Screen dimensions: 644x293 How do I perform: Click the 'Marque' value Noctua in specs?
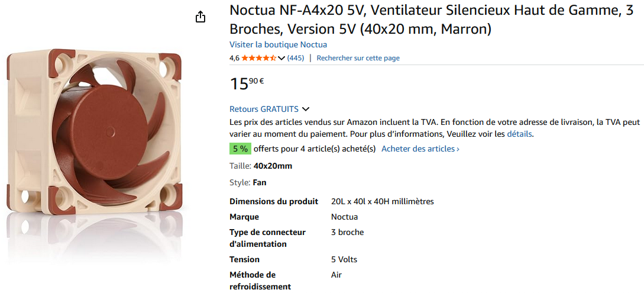[x=344, y=217]
